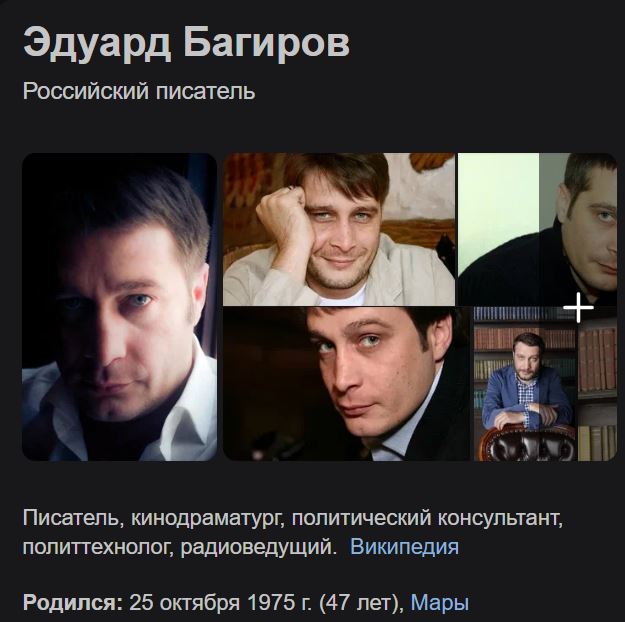Screen dimensions: 625x622
Task: Select the birth date 25 октября 1975 г.
Action: (x=220, y=602)
